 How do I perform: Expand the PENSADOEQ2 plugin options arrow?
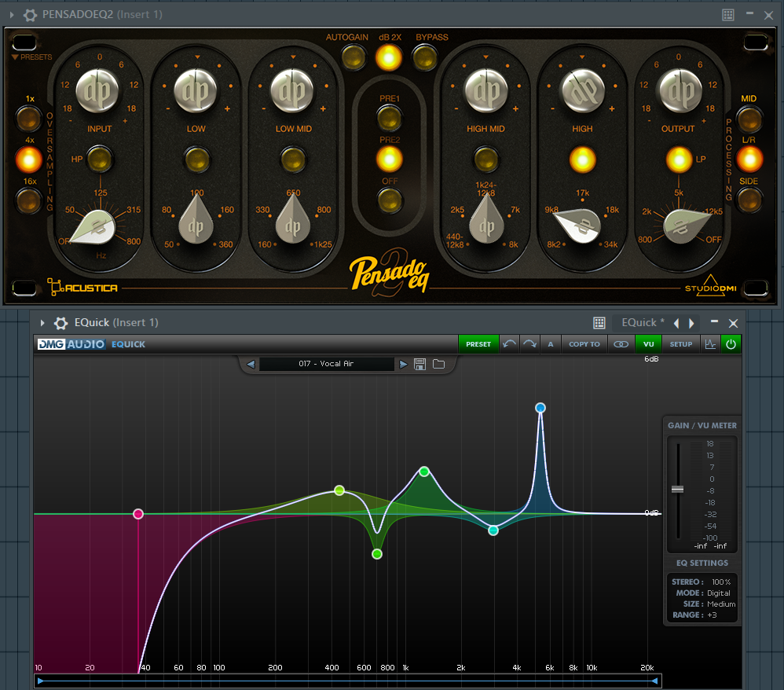point(12,14)
